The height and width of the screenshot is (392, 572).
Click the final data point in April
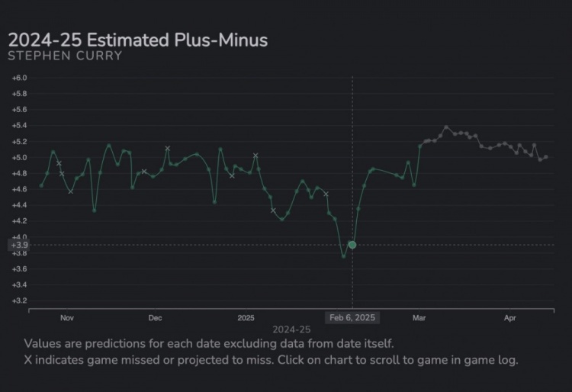(546, 156)
